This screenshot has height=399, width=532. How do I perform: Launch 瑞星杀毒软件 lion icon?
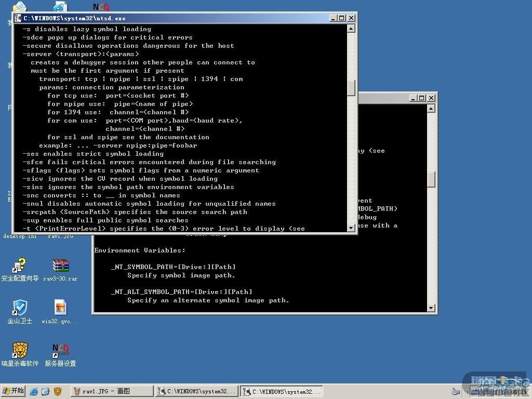pyautogui.click(x=20, y=350)
